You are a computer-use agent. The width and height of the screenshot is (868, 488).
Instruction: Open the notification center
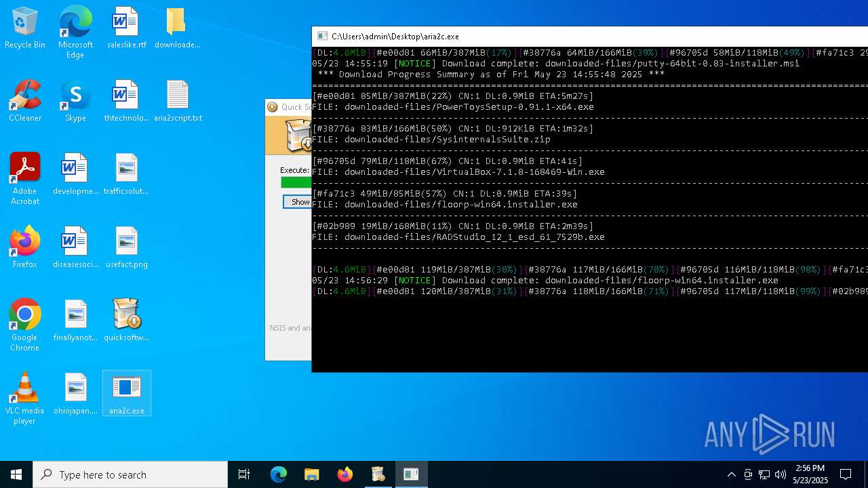pos(846,474)
